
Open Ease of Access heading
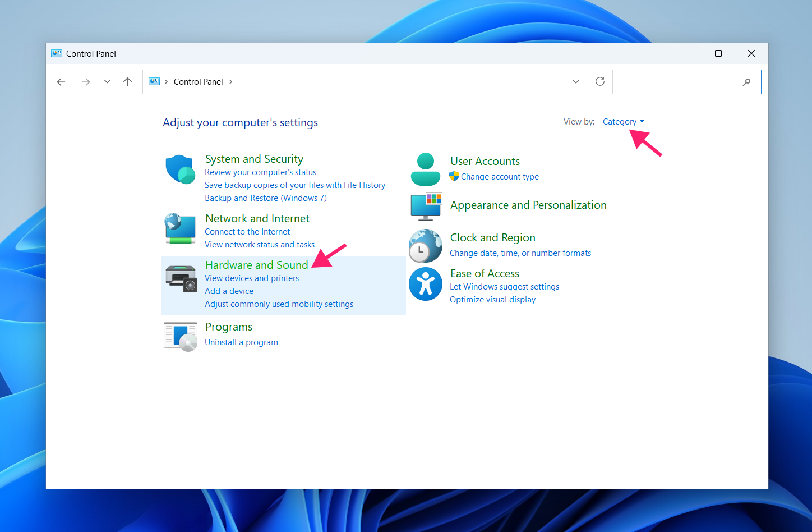point(485,273)
